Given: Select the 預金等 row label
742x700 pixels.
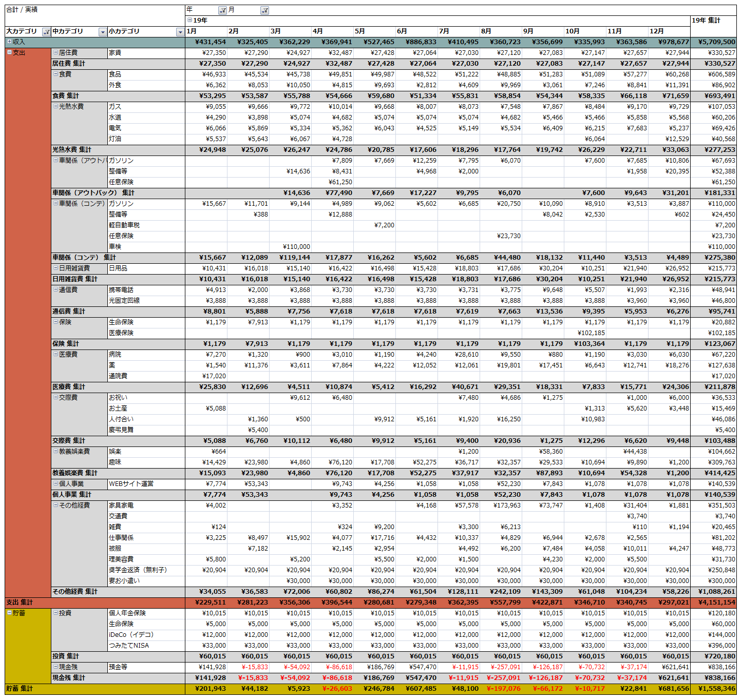Looking at the screenshot, I should (146, 667).
